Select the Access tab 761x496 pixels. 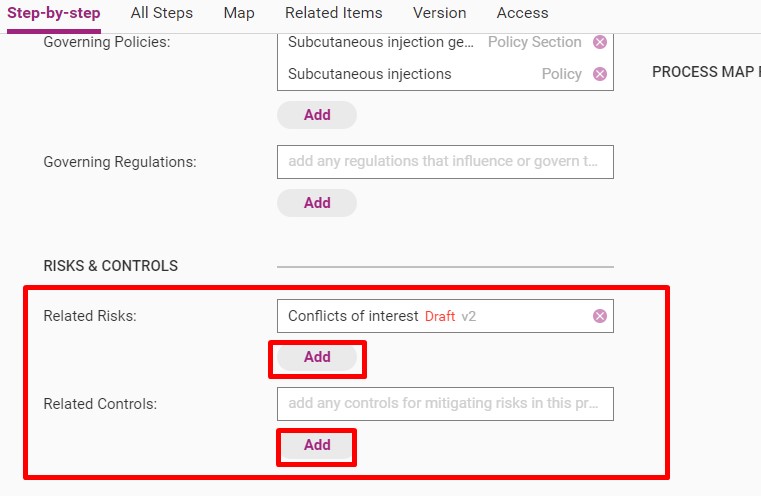pyautogui.click(x=522, y=13)
